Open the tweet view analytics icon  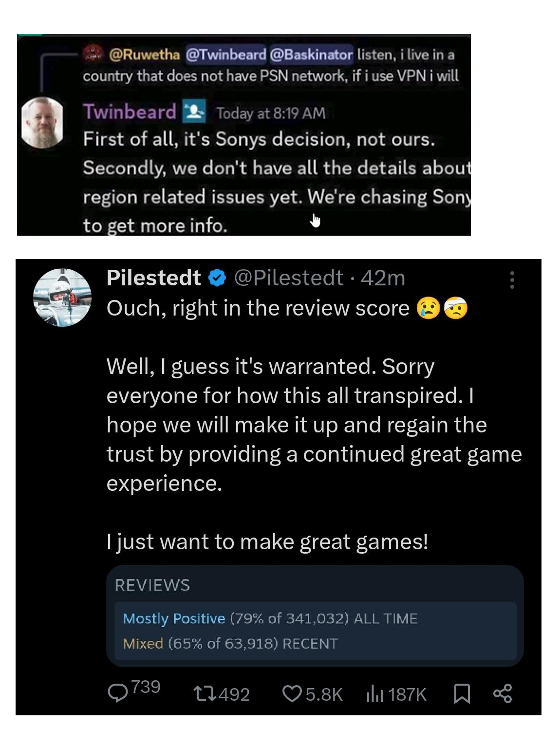pyautogui.click(x=374, y=694)
